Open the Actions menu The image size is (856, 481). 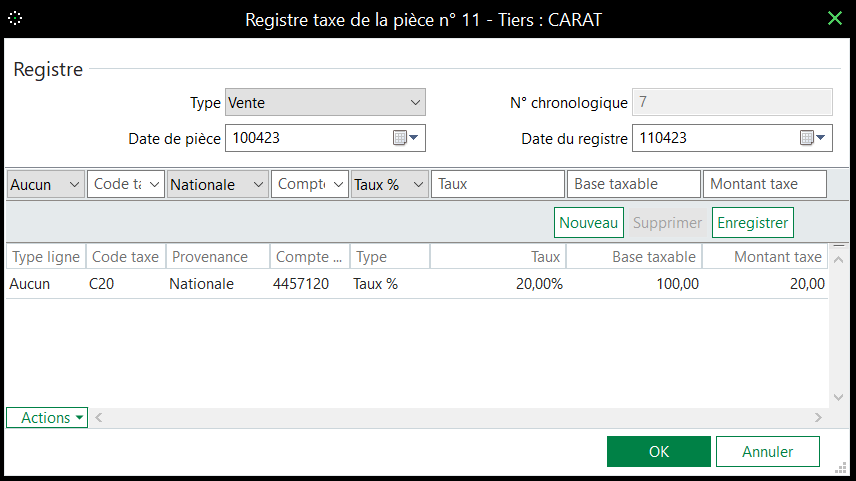tap(47, 417)
